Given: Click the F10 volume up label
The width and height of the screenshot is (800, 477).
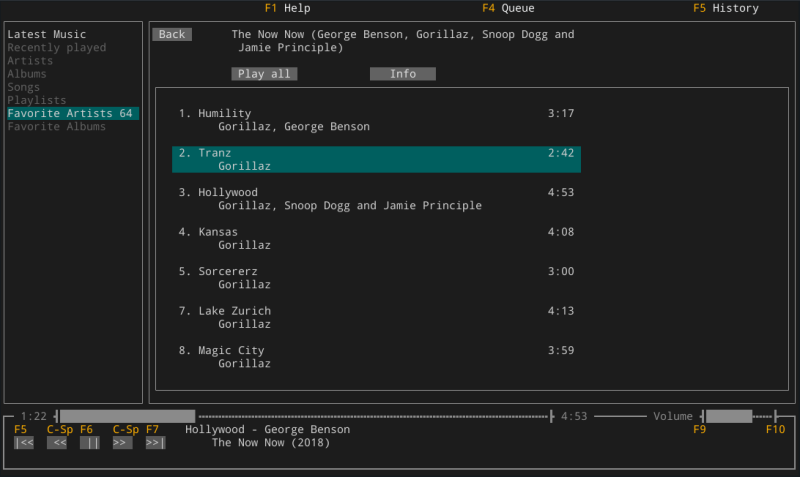Looking at the screenshot, I should coord(776,430).
